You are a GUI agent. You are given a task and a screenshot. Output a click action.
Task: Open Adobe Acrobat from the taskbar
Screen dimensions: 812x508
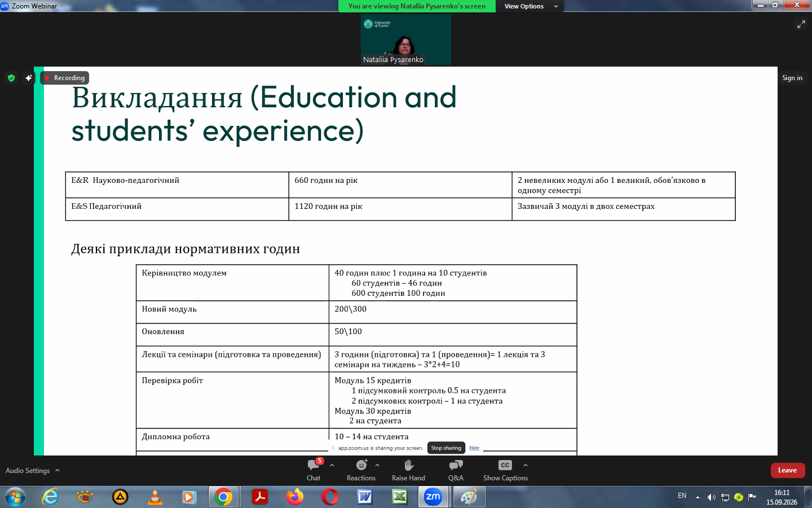tap(259, 497)
